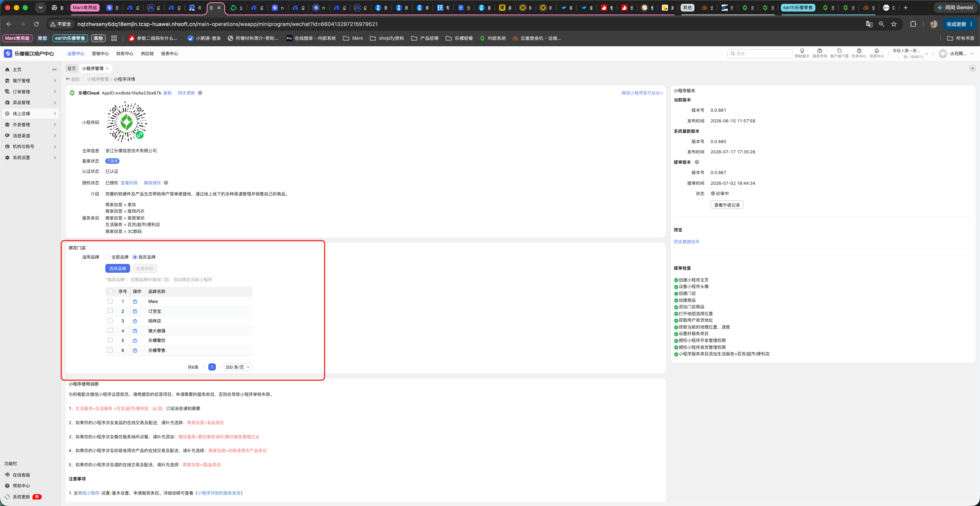Delete 乐檬餐饮 brand using trash icon

click(x=135, y=341)
